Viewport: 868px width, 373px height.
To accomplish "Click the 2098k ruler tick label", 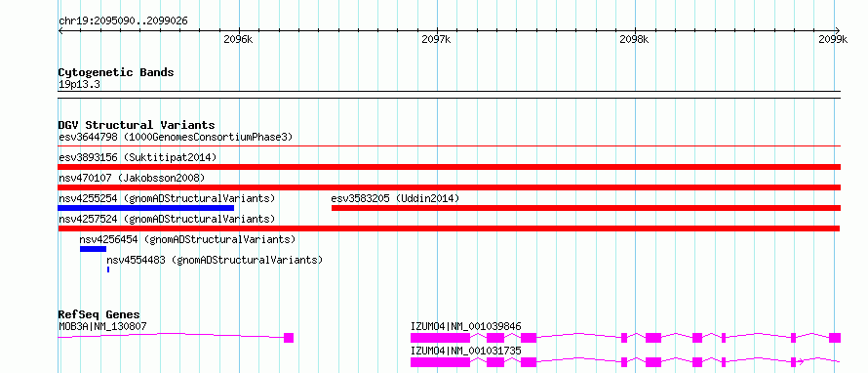I will click(634, 39).
